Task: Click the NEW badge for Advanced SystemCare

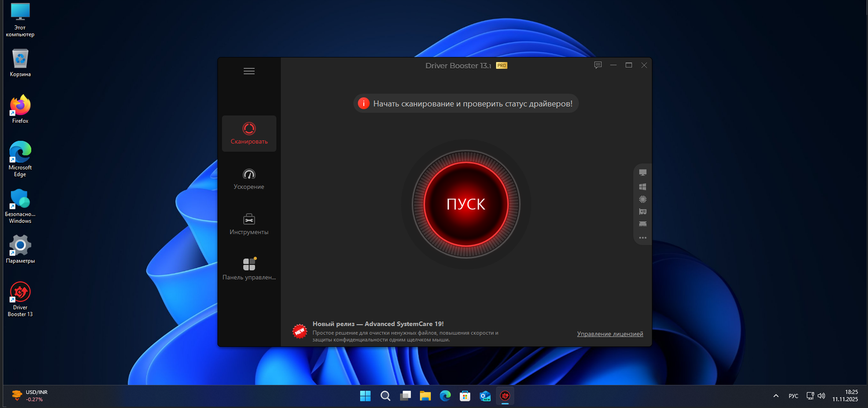Action: (299, 331)
